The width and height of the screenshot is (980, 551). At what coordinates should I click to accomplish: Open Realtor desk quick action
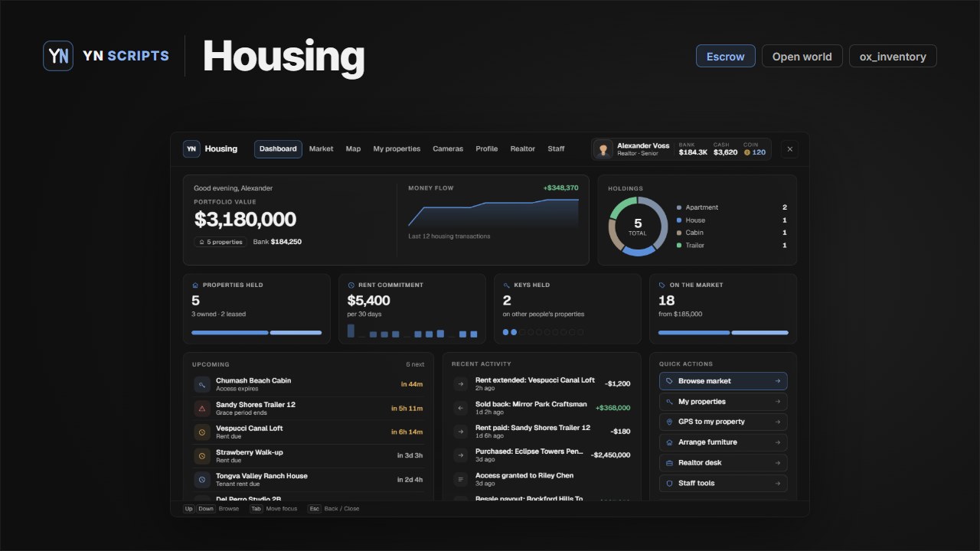click(723, 463)
